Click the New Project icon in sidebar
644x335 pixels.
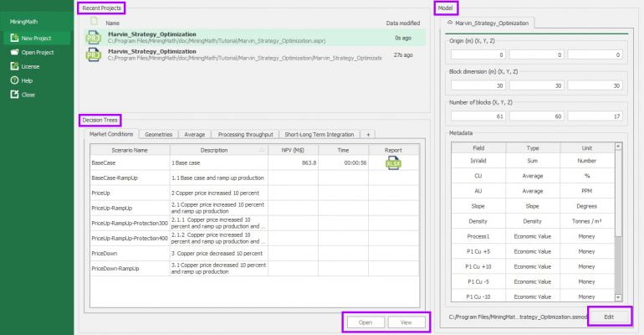click(x=14, y=38)
